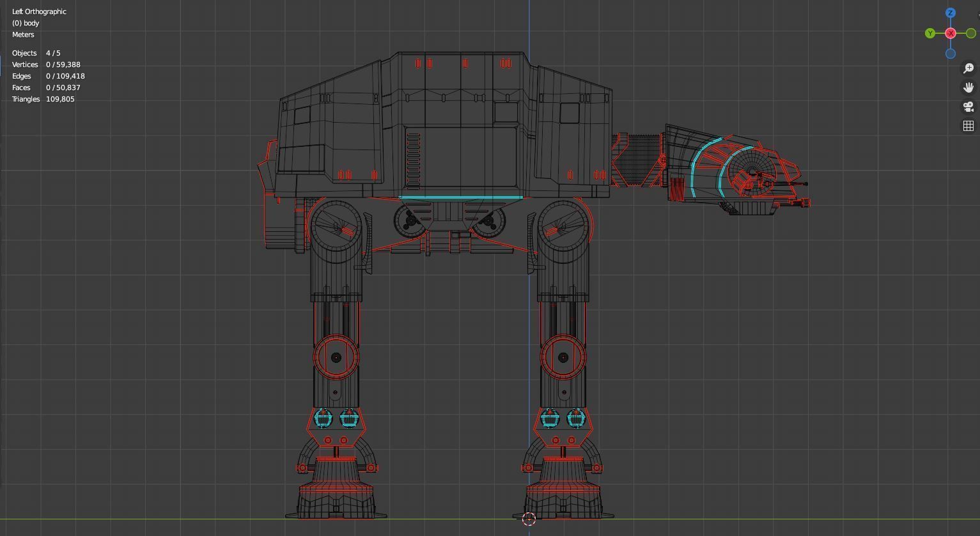
Task: Click the '(0) body' object name text
Action: [x=26, y=23]
